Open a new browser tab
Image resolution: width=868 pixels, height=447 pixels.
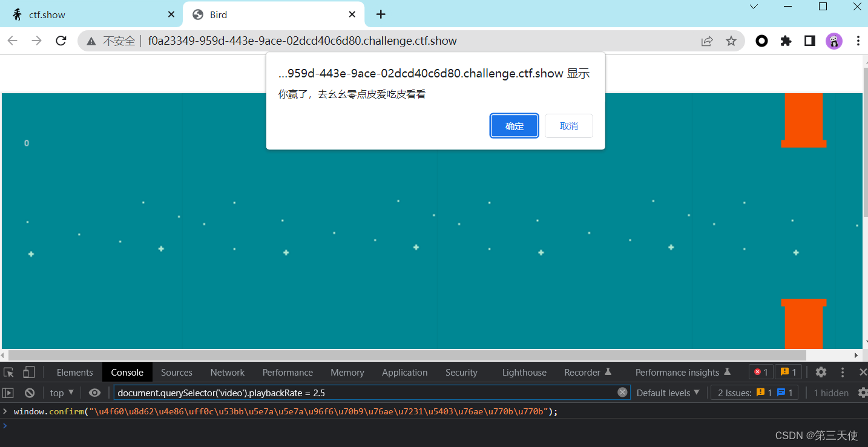point(380,14)
